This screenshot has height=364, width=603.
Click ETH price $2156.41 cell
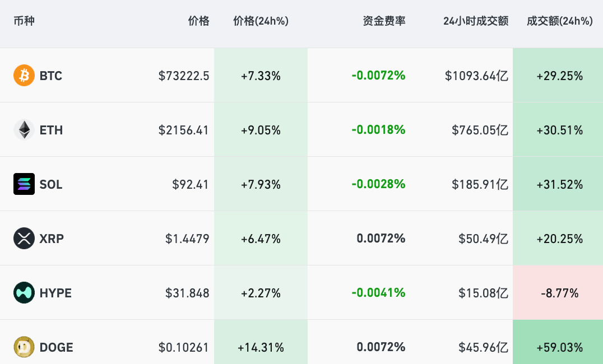click(183, 130)
